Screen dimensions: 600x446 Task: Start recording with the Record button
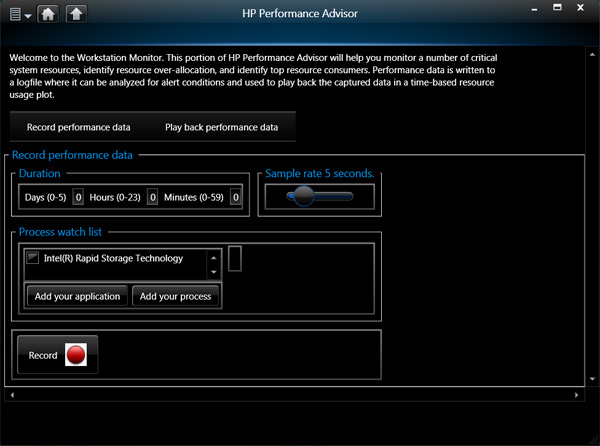point(57,355)
